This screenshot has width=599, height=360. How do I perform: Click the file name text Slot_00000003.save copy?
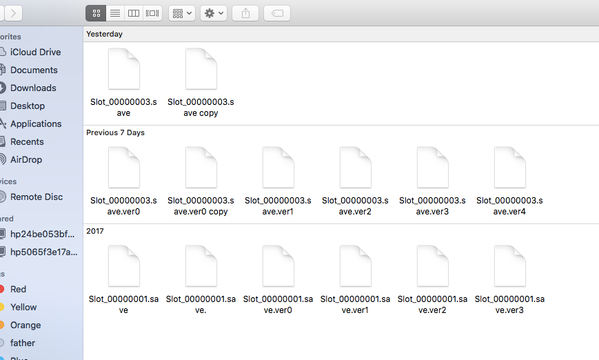pos(201,107)
